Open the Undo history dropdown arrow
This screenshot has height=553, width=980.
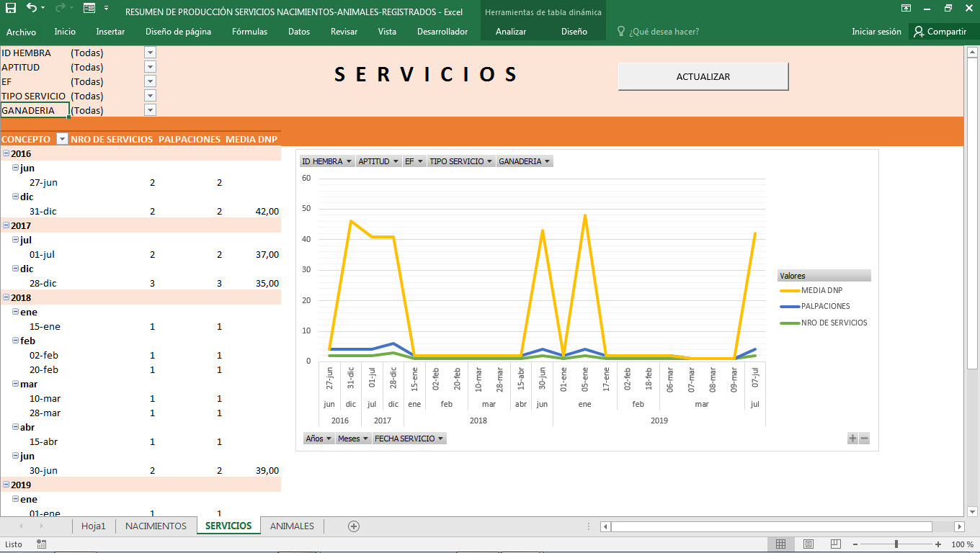(x=43, y=9)
